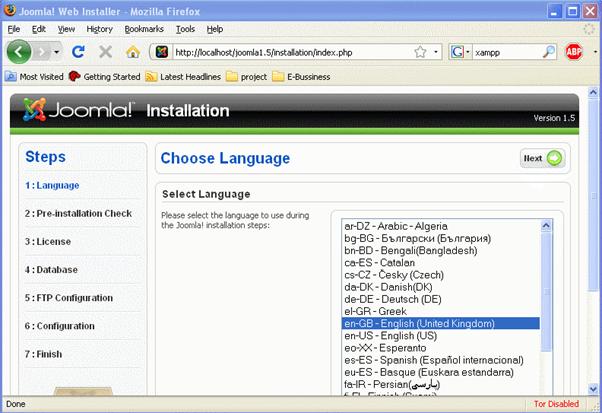Open the Bookmarks menu

point(144,29)
